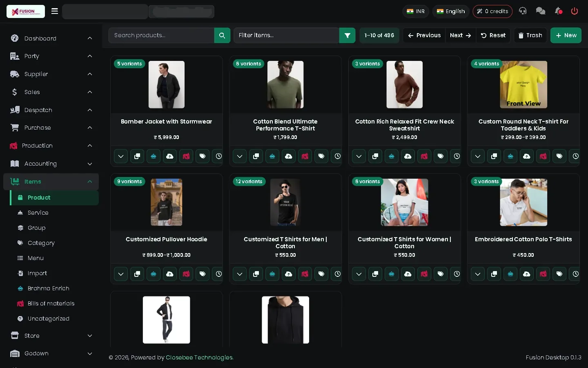588x368 pixels.
Task: Click the tag icon for Customized T Shirts for Men
Action: (321, 274)
